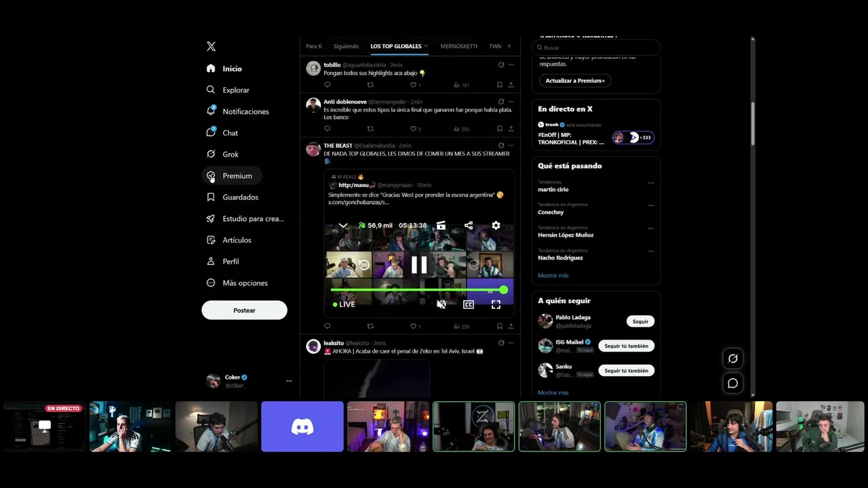Jump to LIVE in the video
The image size is (868, 488).
[344, 305]
